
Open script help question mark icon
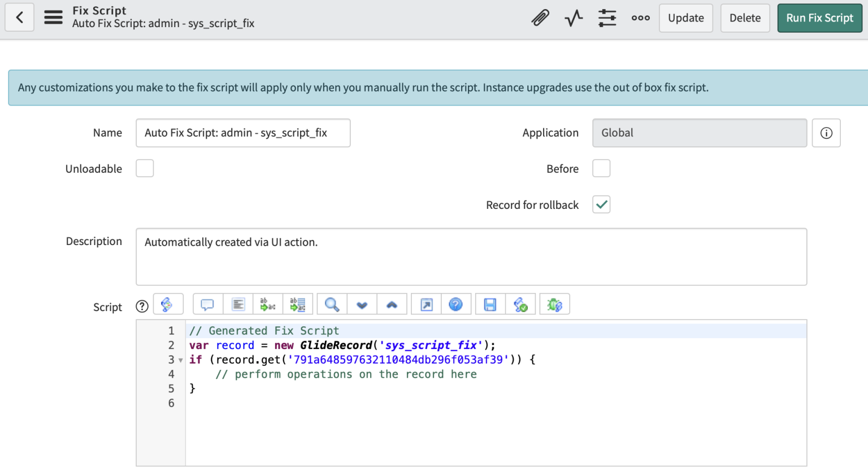[x=456, y=304]
